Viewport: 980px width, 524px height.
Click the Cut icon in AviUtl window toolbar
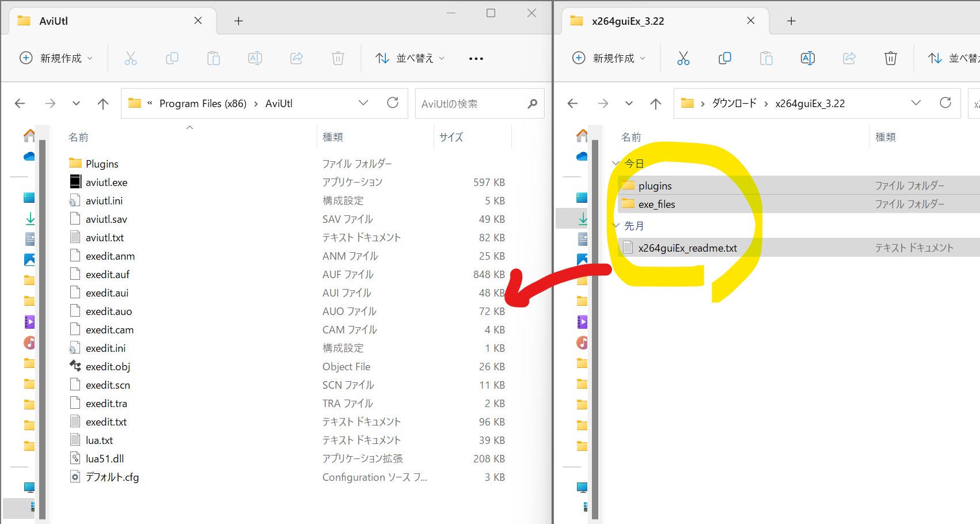point(131,58)
